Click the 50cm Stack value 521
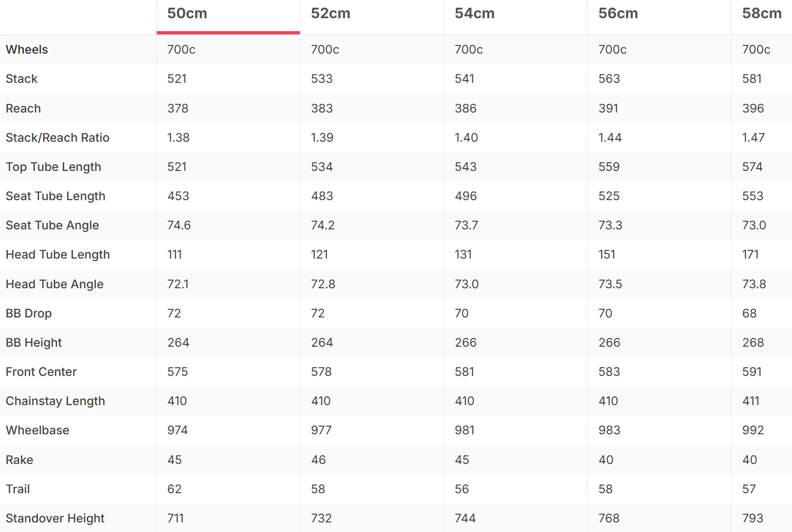792x532 pixels. (177, 79)
